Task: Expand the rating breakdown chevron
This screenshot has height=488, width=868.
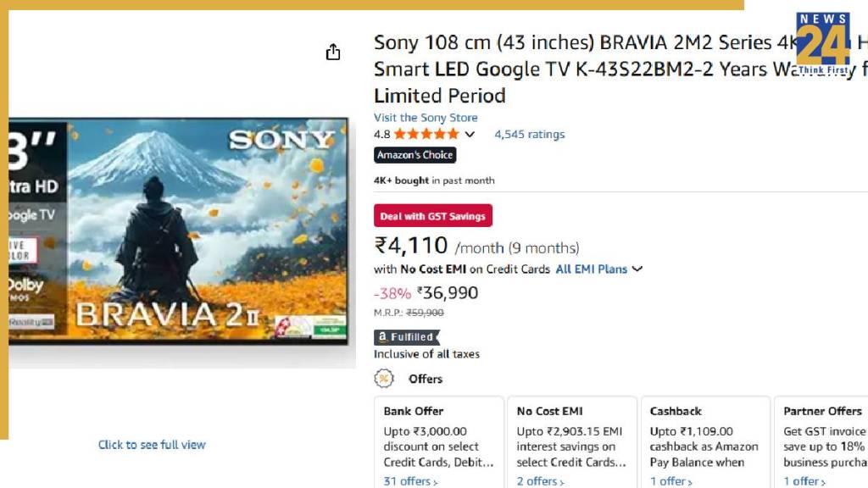Action: (470, 133)
